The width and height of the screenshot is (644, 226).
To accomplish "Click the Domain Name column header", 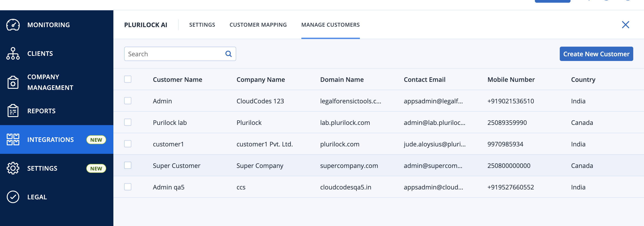I will 342,80.
